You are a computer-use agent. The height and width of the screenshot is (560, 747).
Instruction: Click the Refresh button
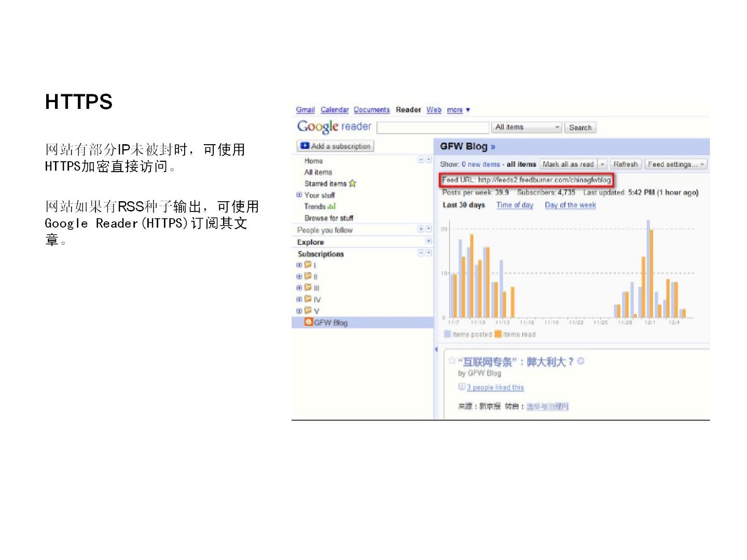click(626, 164)
